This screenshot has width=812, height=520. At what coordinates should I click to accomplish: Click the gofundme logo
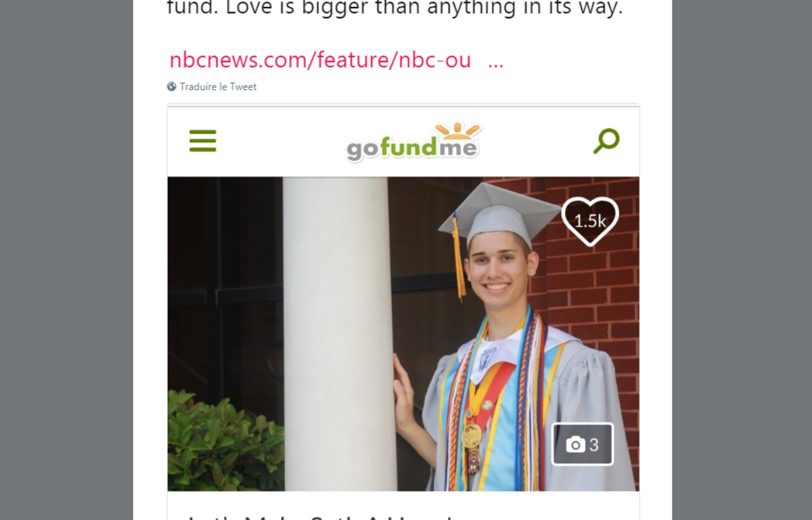coord(413,142)
